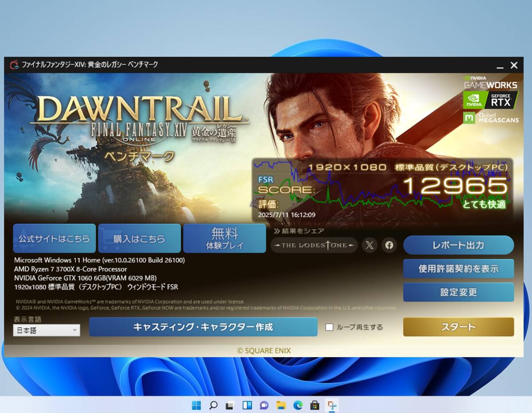Click the GeForce RTX badge
532x413 pixels.
coord(490,100)
